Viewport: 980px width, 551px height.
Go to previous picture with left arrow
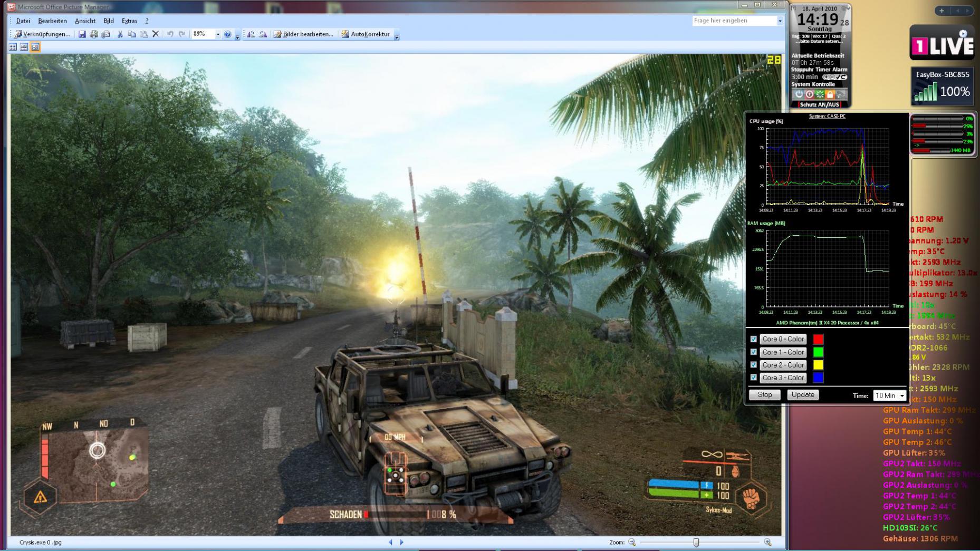[390, 542]
